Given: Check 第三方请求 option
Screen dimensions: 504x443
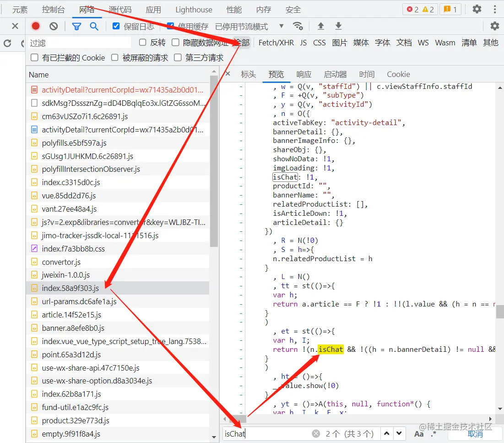Looking at the screenshot, I should pos(178,58).
